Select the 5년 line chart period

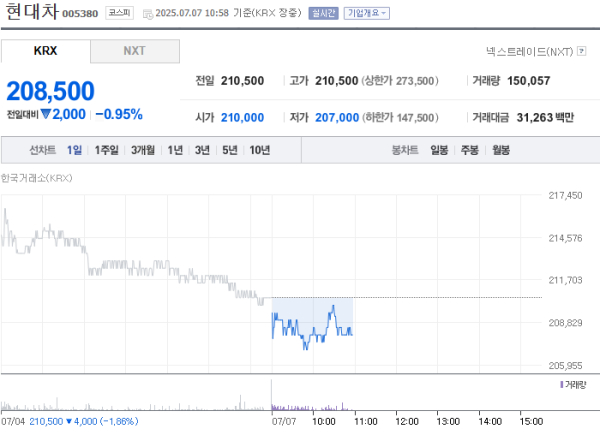tap(230, 150)
